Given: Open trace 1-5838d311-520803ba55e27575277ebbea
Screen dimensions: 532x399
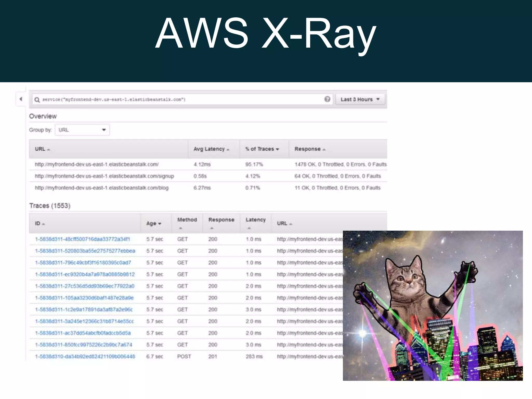Looking at the screenshot, I should coord(85,251).
